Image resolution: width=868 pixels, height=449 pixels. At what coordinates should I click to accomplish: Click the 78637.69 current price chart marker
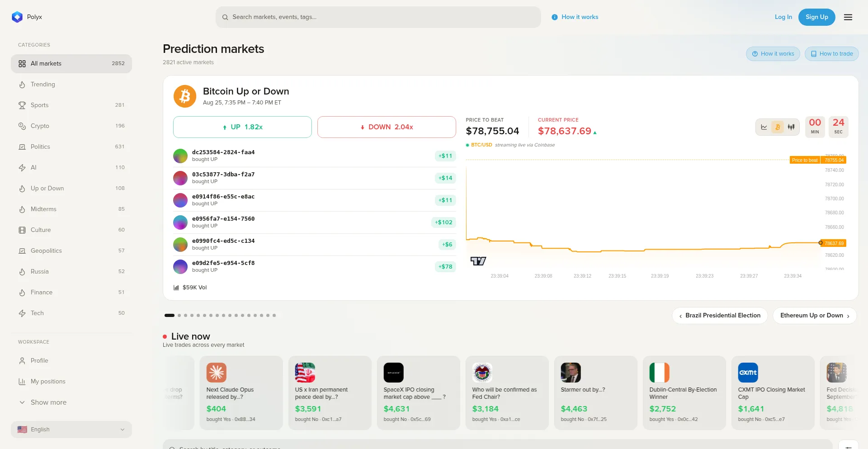coord(834,243)
